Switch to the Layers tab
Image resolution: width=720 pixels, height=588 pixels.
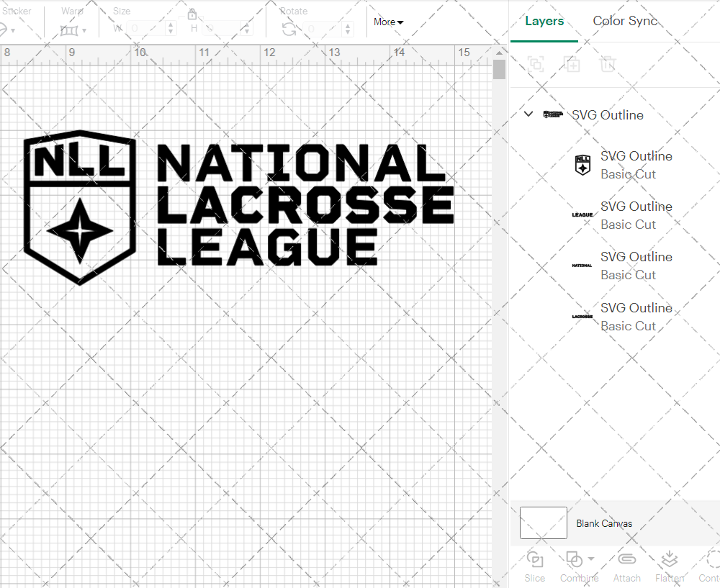point(544,21)
